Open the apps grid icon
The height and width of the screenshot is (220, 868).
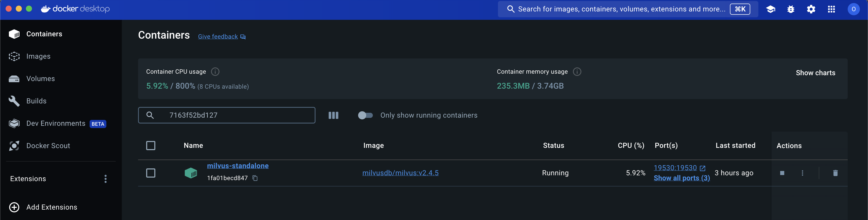[x=831, y=9]
